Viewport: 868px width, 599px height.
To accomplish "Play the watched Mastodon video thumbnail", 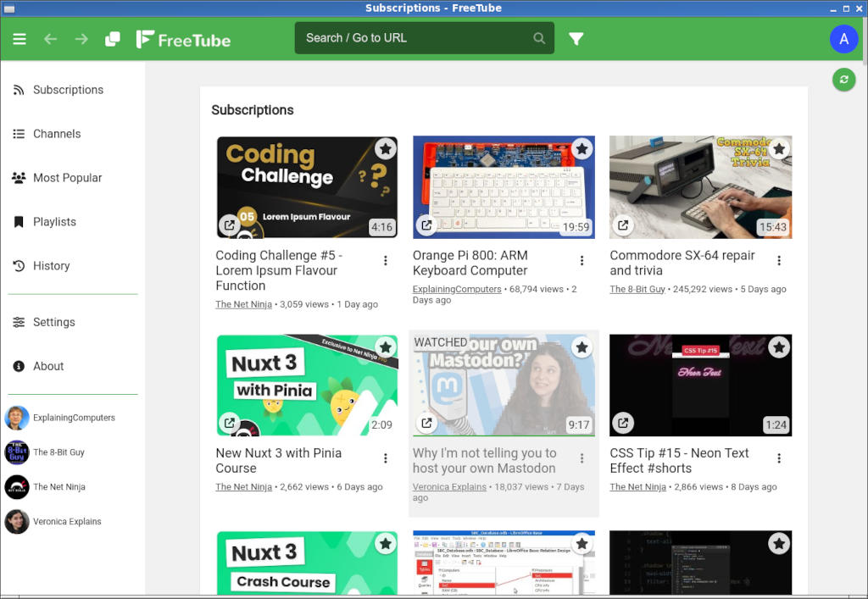I will tap(504, 385).
